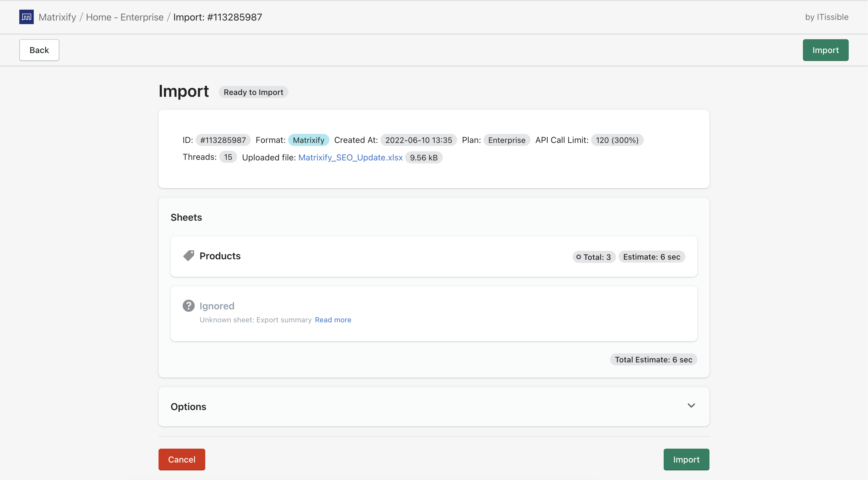Click the Total: 3 status circle icon
The width and height of the screenshot is (868, 480).
579,257
